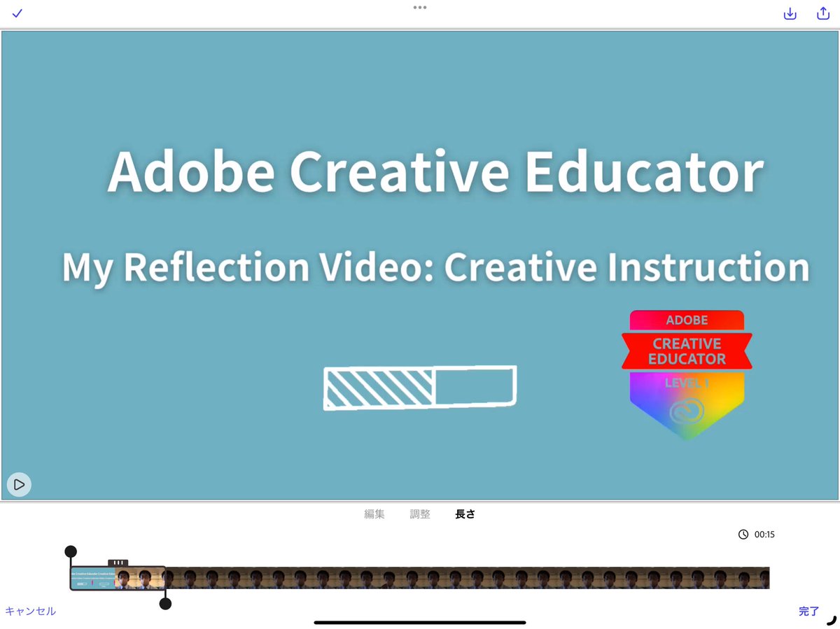This screenshot has height=629, width=840.
Task: Switch to the 調整 tab
Action: [x=420, y=514]
